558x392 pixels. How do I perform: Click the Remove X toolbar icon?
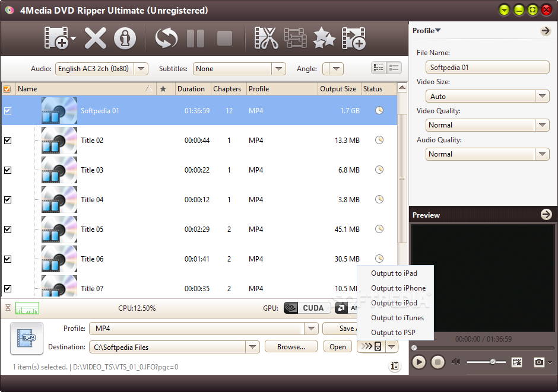(x=95, y=38)
